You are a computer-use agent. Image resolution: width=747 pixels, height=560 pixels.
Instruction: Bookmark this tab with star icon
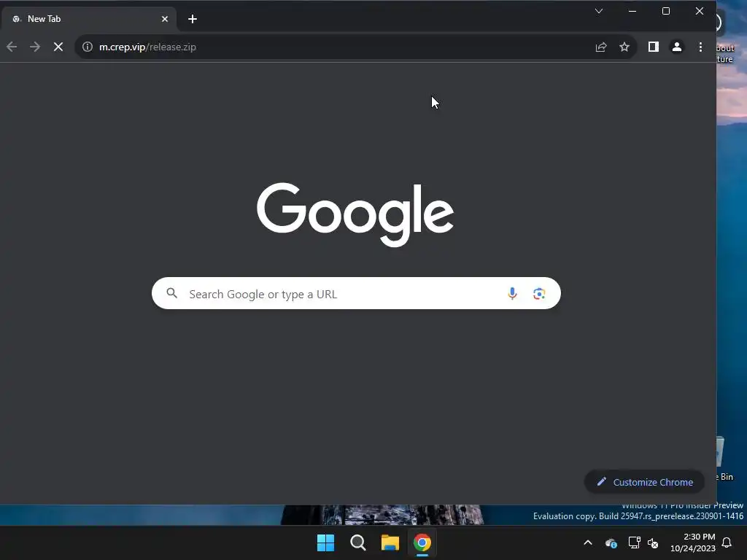point(624,47)
